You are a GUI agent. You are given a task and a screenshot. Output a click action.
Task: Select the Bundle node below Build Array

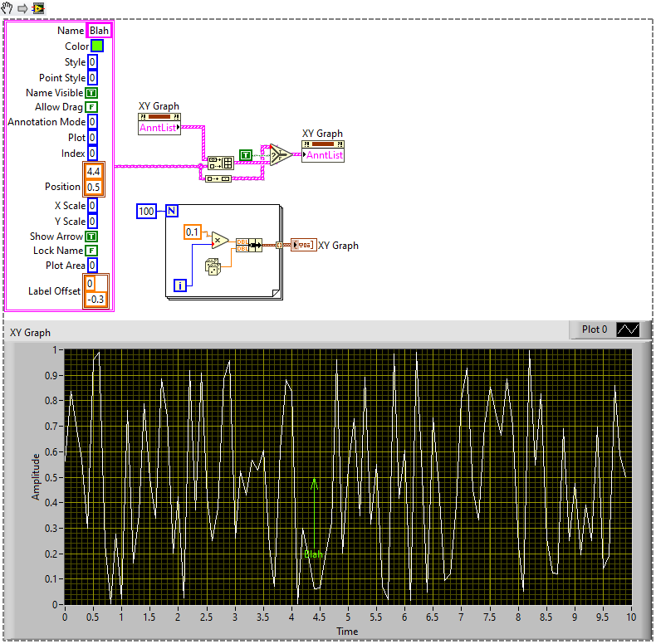pyautogui.click(x=218, y=179)
